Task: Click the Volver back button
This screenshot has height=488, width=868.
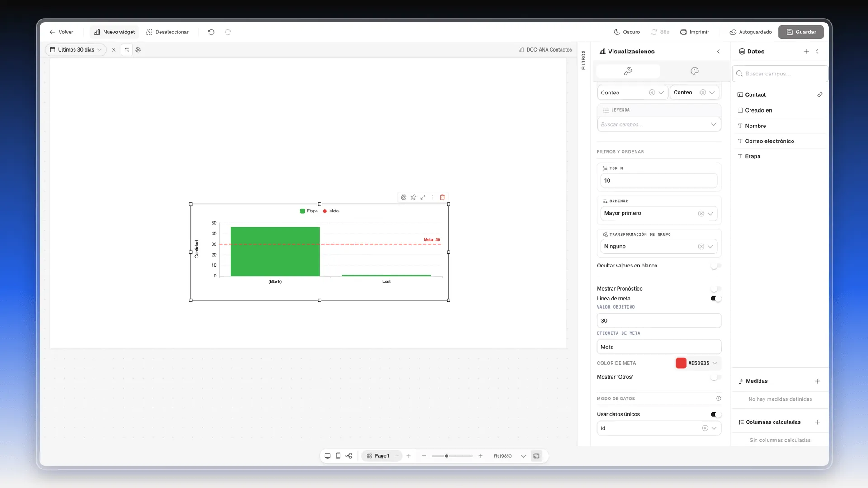Action: 61,32
